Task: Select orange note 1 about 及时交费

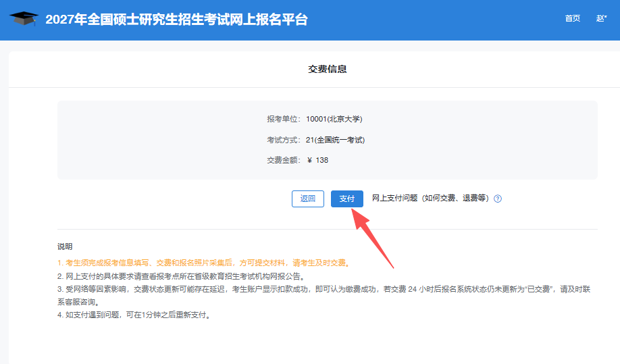Action: point(205,263)
